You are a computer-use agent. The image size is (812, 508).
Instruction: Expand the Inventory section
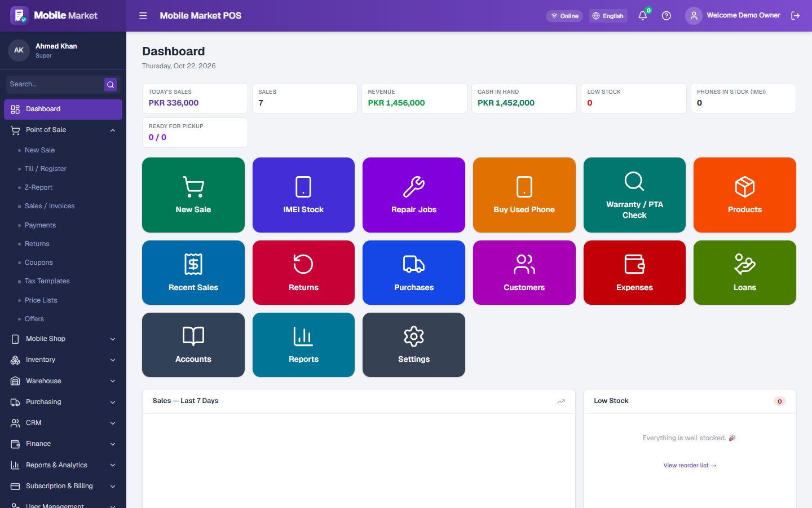(63, 360)
